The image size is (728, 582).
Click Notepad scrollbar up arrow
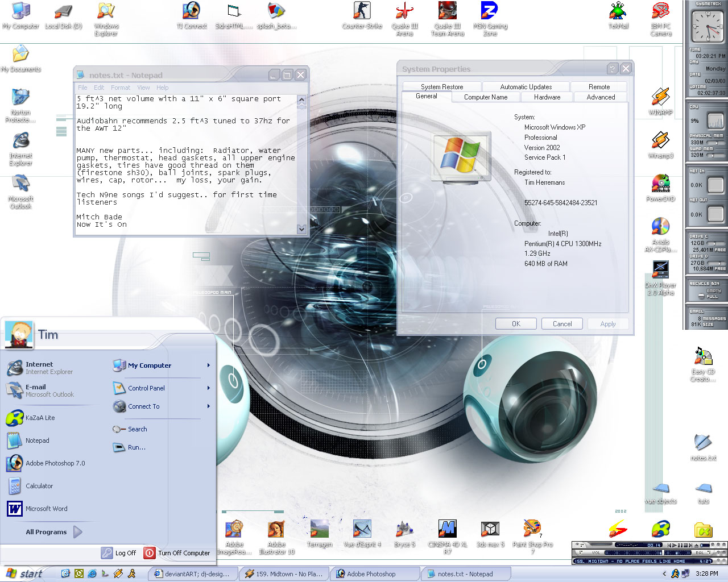coord(301,99)
